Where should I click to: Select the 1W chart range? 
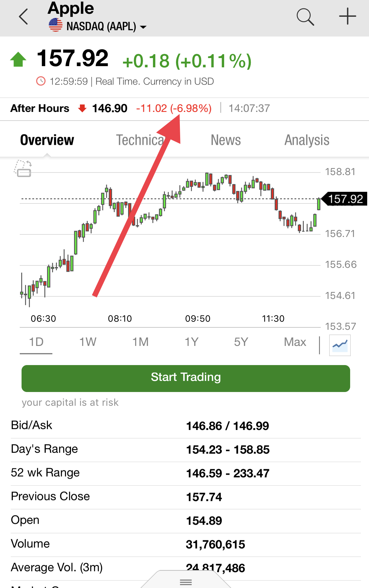(88, 342)
